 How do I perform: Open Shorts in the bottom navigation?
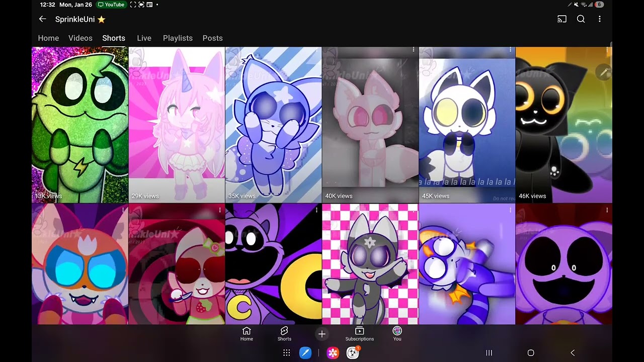click(284, 334)
